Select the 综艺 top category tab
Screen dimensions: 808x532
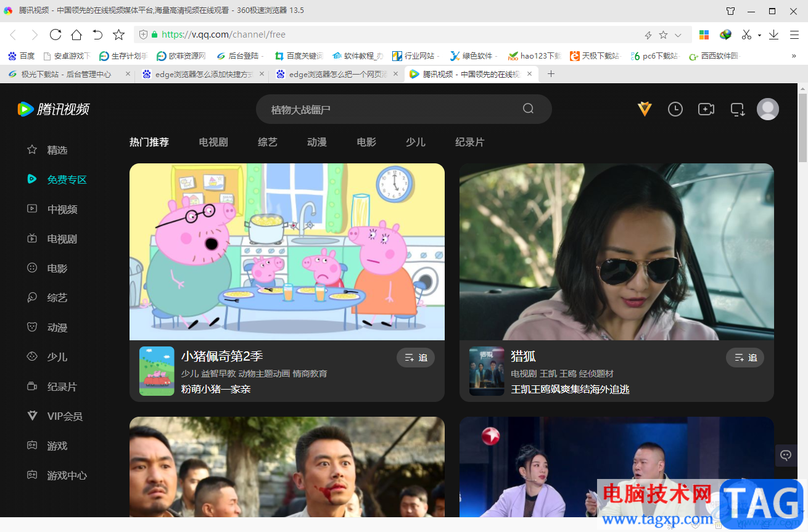click(268, 142)
